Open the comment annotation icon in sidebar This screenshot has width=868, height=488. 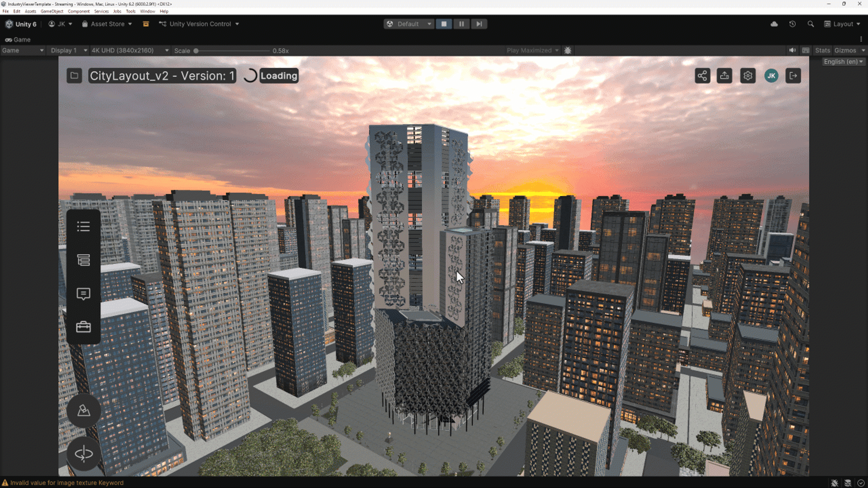pyautogui.click(x=83, y=294)
